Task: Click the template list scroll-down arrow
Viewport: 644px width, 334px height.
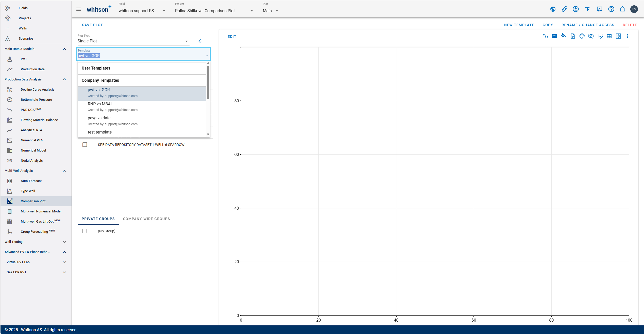Action: pyautogui.click(x=208, y=134)
